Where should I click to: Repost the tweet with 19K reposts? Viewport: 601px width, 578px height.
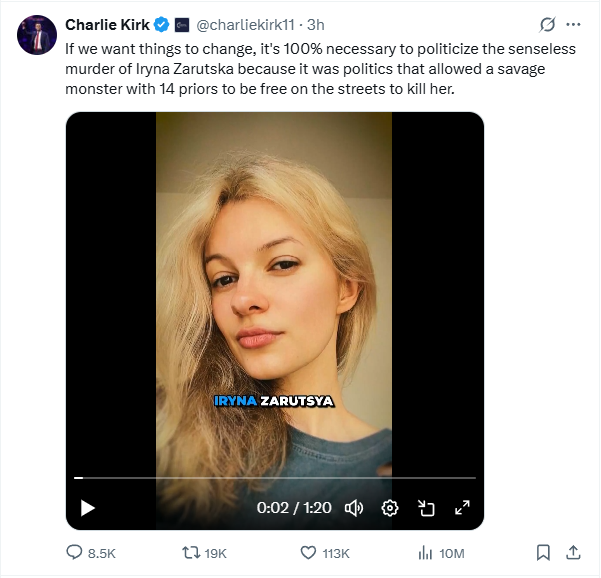click(x=187, y=552)
